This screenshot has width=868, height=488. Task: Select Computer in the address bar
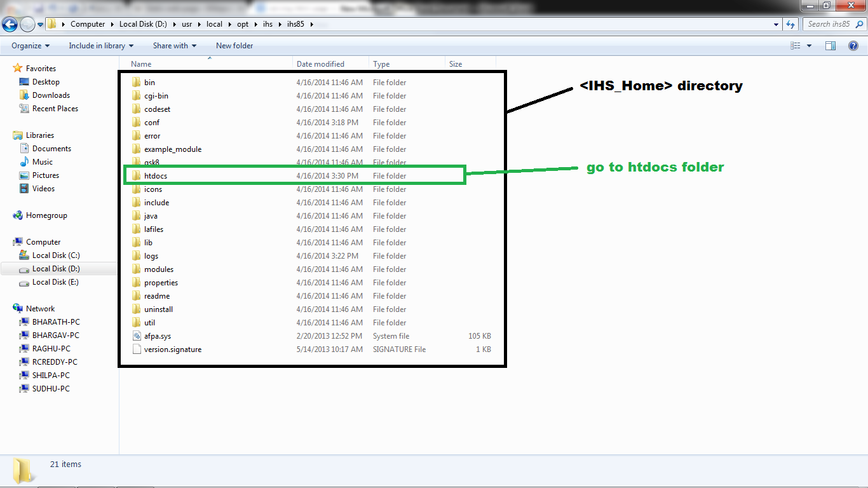pyautogui.click(x=88, y=24)
